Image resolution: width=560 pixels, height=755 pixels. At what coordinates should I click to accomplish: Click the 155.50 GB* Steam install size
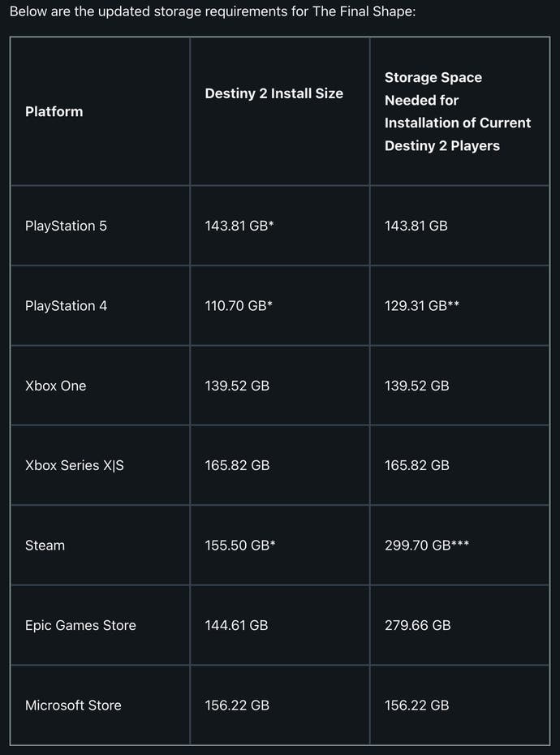(239, 546)
